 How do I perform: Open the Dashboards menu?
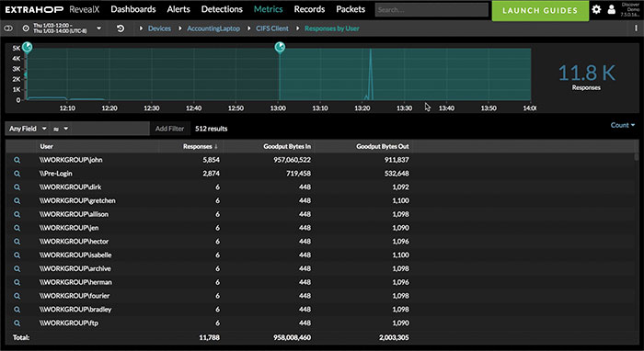tap(133, 9)
